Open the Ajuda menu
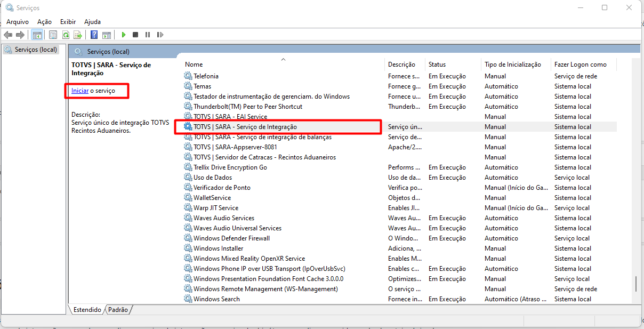The image size is (644, 329). [x=92, y=22]
